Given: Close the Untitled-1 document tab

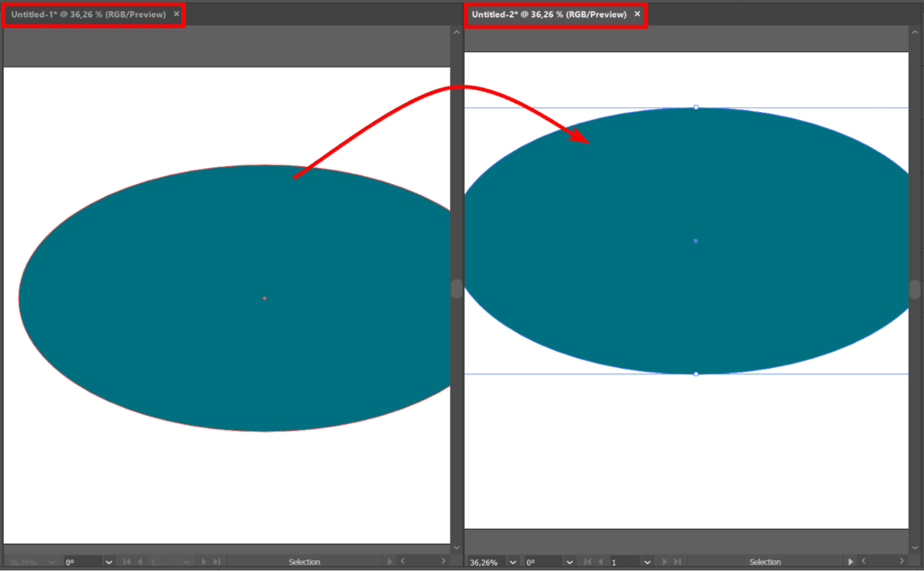Looking at the screenshot, I should (x=176, y=14).
